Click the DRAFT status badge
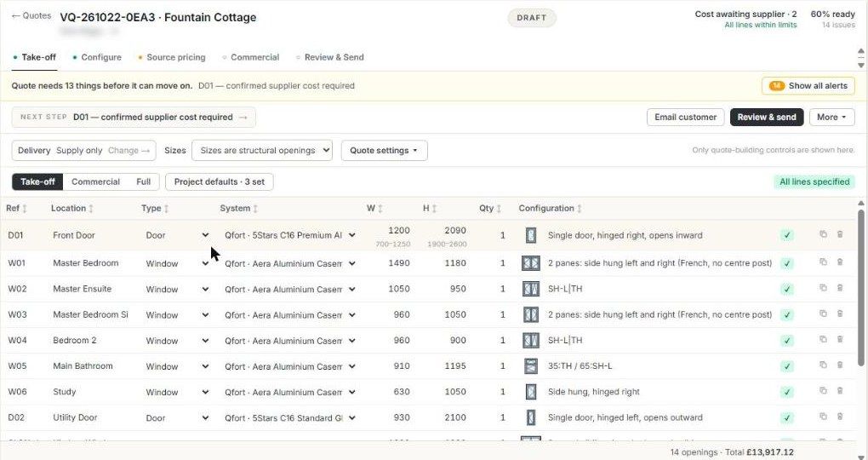Screen dimensions: 868x460 531,18
